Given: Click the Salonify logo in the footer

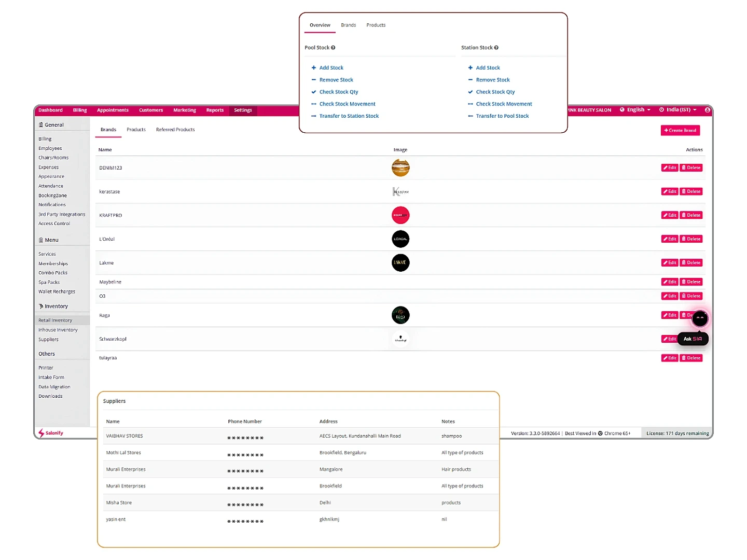Looking at the screenshot, I should click(x=51, y=433).
